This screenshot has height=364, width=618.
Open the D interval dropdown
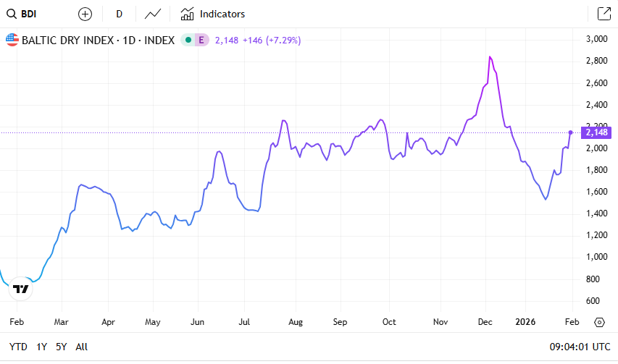pos(119,14)
